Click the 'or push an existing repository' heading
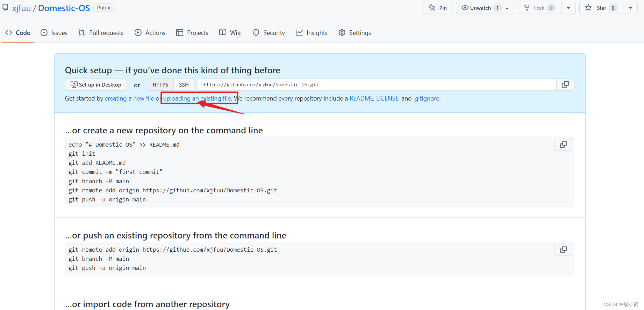 [176, 235]
